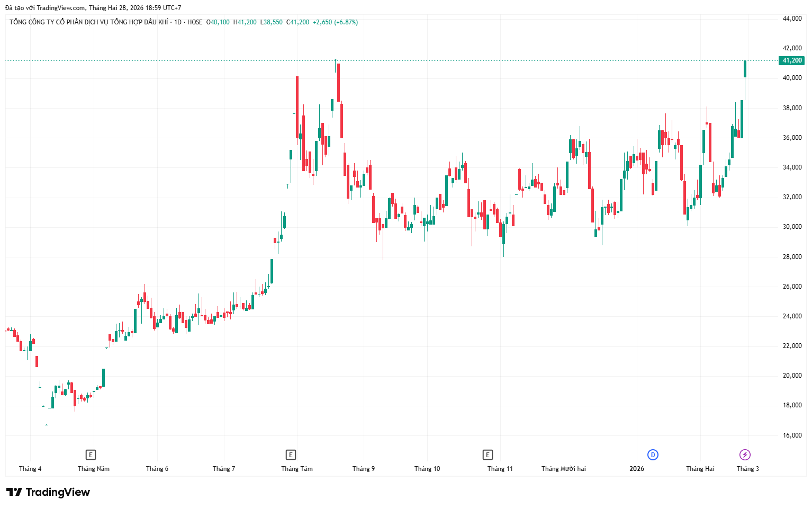Click the stock name TỔNG CÔNG TY title
This screenshot has height=508, width=812.
[88, 22]
